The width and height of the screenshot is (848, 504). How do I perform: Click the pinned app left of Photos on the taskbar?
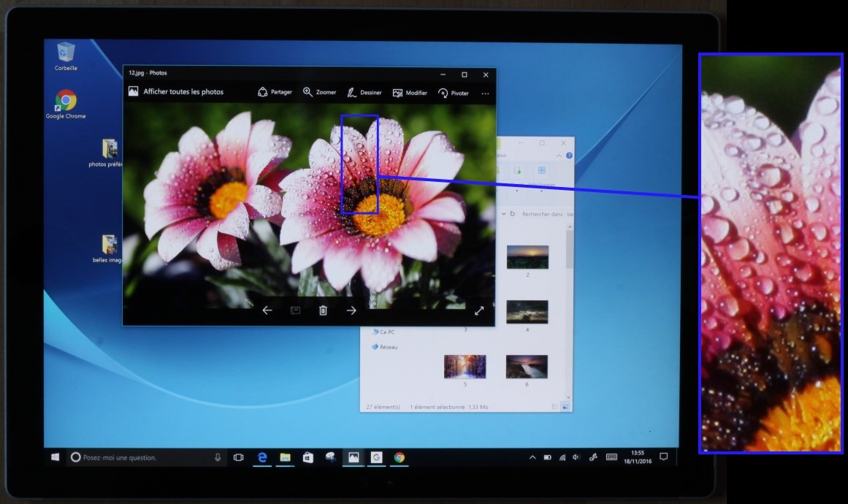[x=330, y=457]
